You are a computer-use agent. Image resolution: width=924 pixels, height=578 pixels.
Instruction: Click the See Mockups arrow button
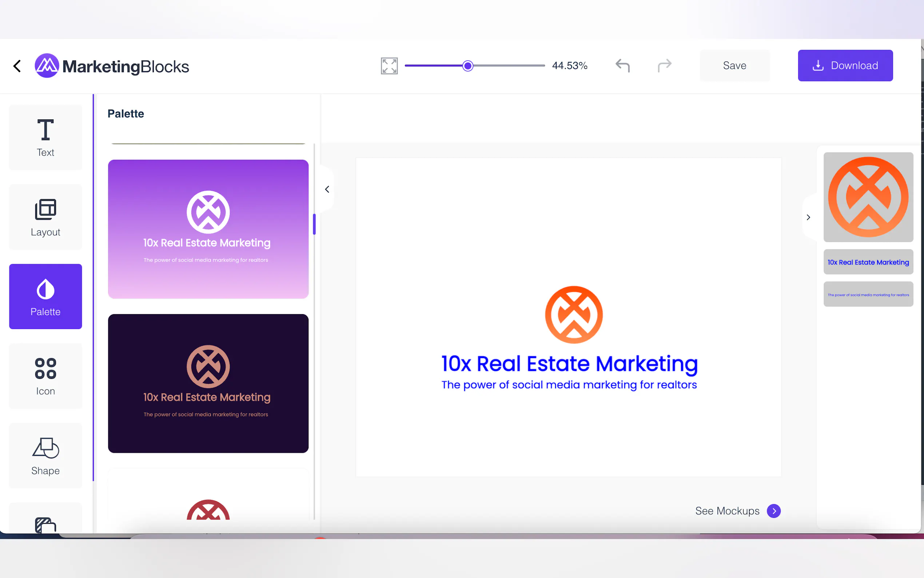[773, 511]
